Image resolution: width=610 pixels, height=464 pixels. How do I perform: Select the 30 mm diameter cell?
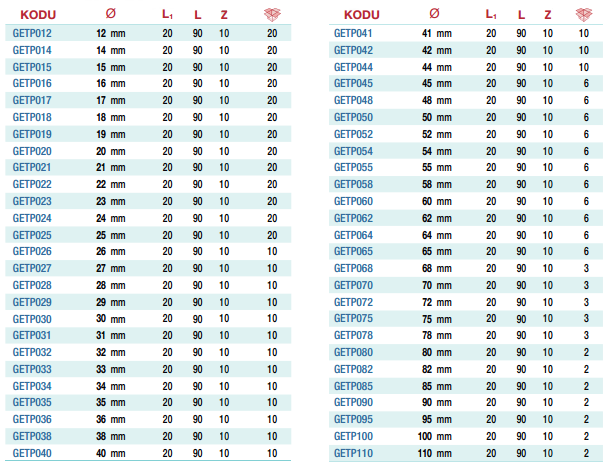click(x=110, y=318)
